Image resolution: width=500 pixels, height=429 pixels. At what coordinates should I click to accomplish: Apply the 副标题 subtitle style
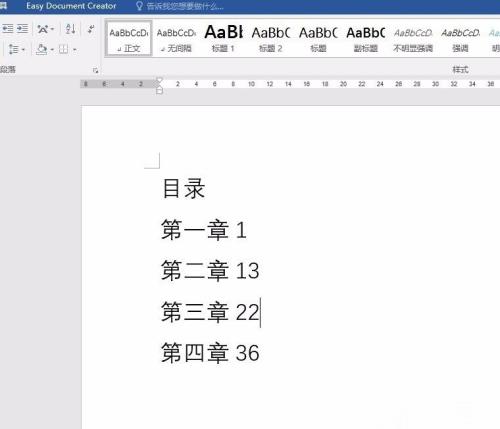pos(366,38)
